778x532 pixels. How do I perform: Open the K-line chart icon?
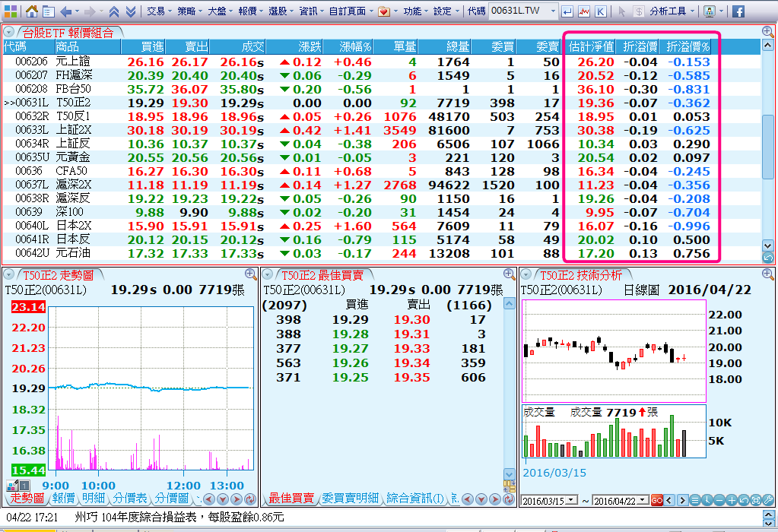click(600, 11)
